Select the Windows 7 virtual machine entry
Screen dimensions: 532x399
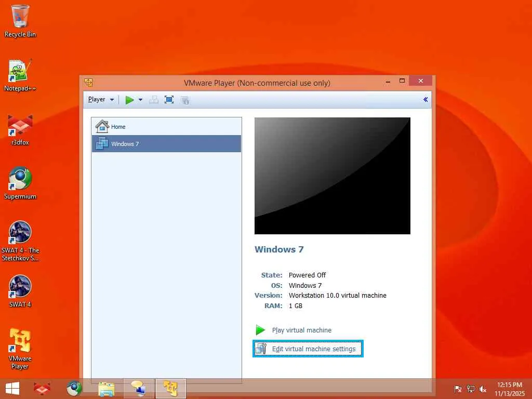point(166,143)
